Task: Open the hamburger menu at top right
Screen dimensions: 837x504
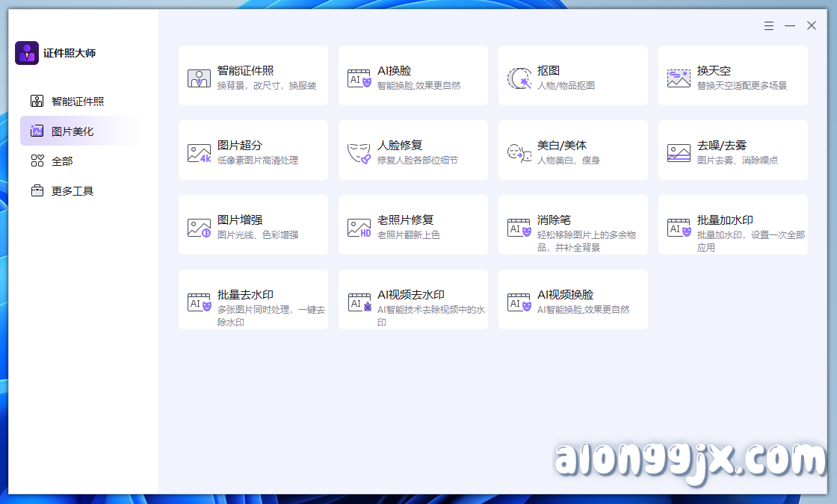Action: pos(768,25)
